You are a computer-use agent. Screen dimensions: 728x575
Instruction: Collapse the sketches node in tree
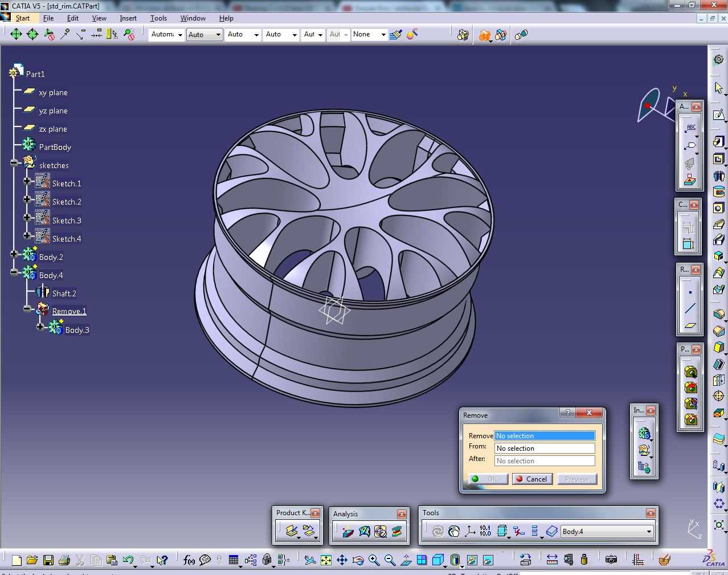pyautogui.click(x=14, y=163)
